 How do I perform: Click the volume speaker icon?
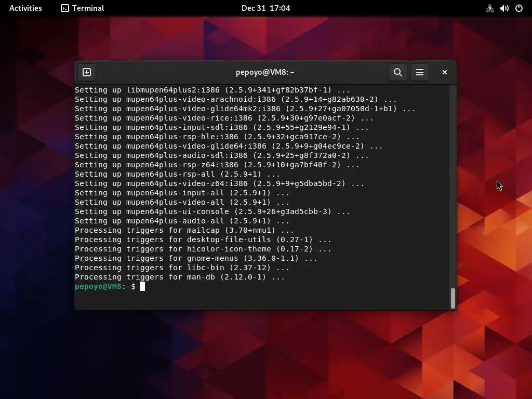click(504, 8)
